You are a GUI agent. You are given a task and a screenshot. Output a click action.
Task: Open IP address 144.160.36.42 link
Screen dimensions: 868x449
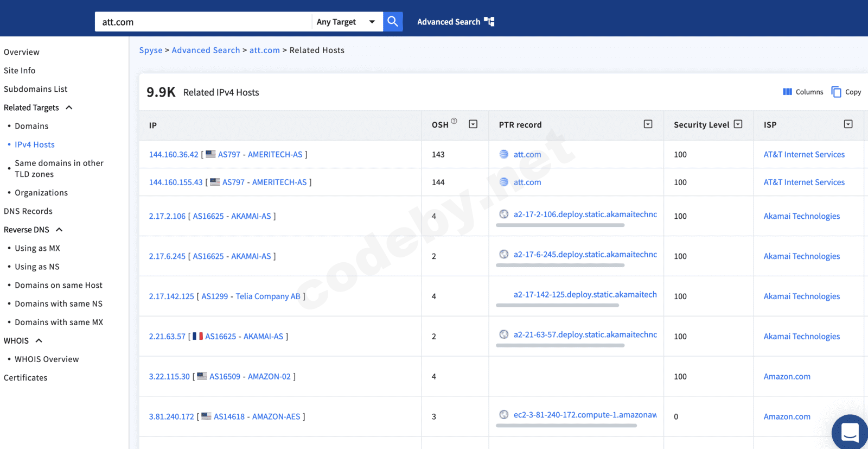coord(174,155)
